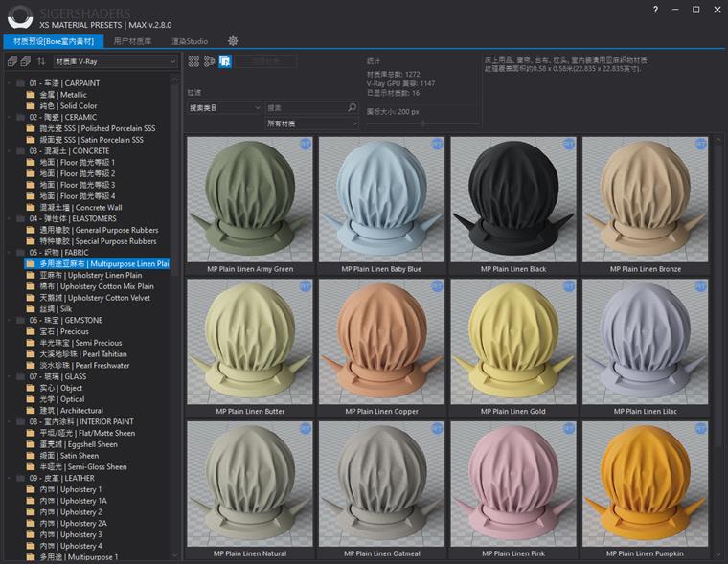Select the Pearl Tahitian folder
The width and height of the screenshot is (728, 564).
tap(83, 353)
